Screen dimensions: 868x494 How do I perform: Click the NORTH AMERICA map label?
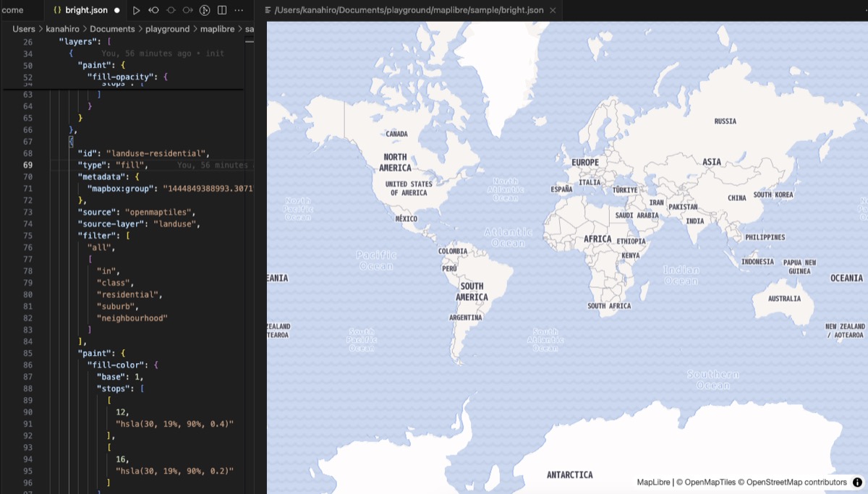tap(396, 163)
